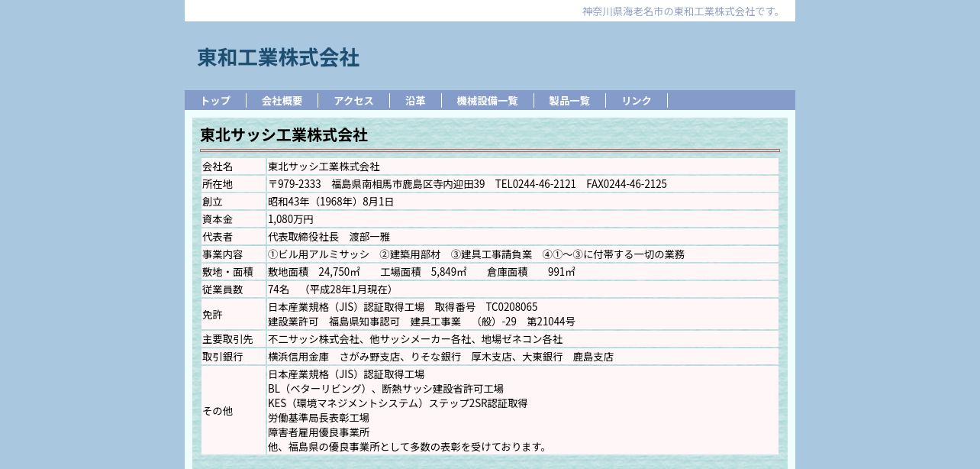
Task: Click the value 昭和43年（1968年）8月1日
Action: pos(330,202)
